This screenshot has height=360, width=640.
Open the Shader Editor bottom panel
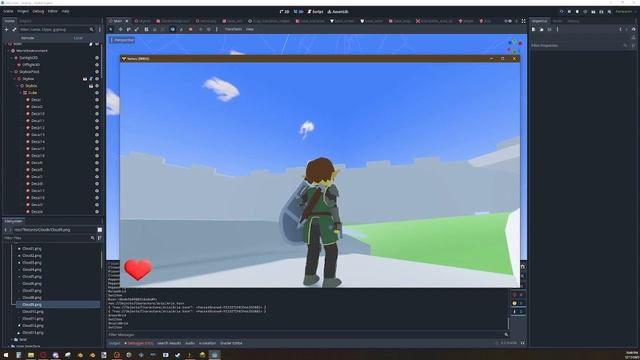pyautogui.click(x=231, y=343)
